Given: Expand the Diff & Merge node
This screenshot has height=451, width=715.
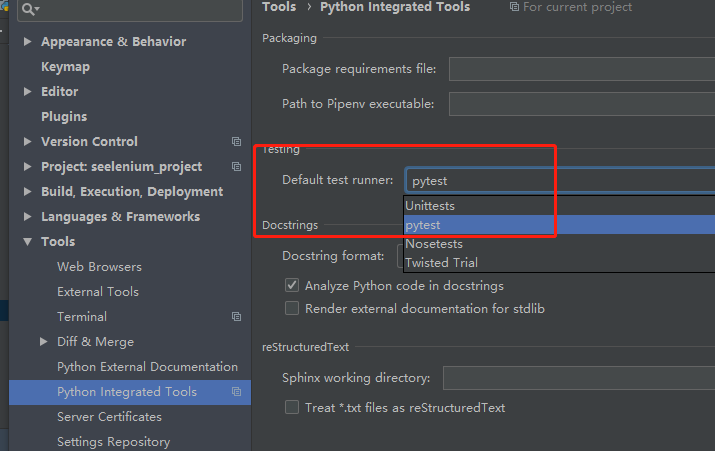Looking at the screenshot, I should click(x=44, y=342).
